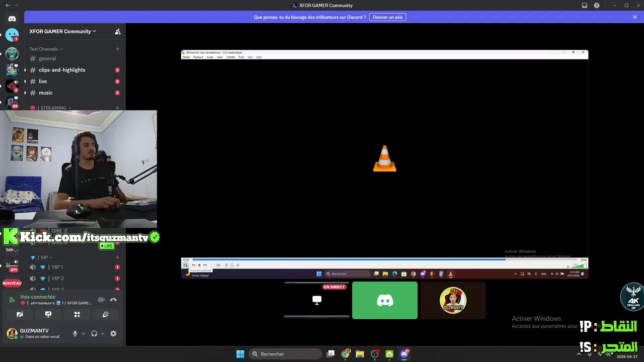Turn on camera in the voice panel
The width and height of the screenshot is (644, 362).
click(20, 314)
